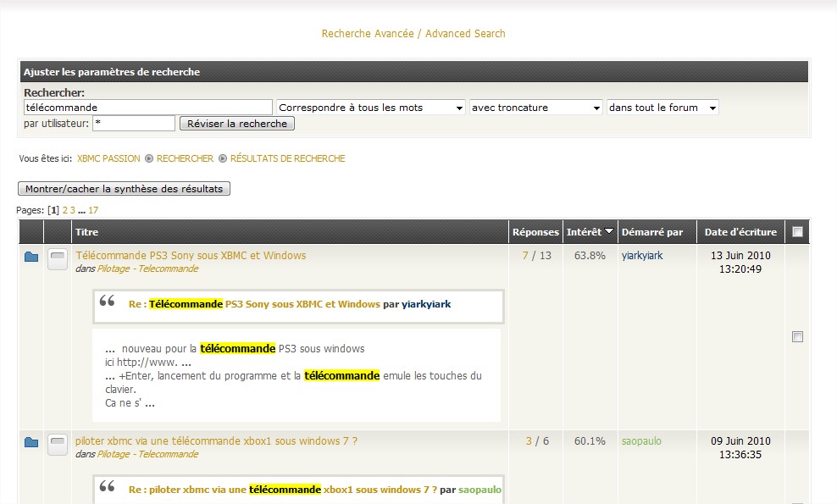Click 'Ajuster les paramètres de recherche' header bar

pyautogui.click(x=414, y=71)
